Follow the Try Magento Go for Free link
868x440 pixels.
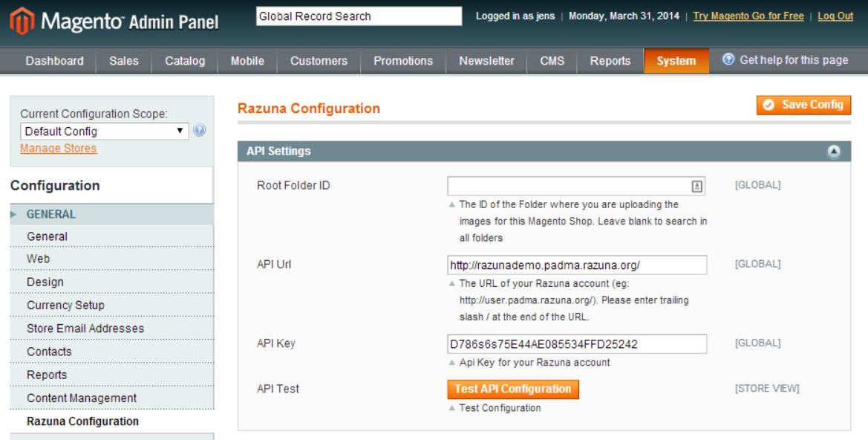click(x=748, y=16)
